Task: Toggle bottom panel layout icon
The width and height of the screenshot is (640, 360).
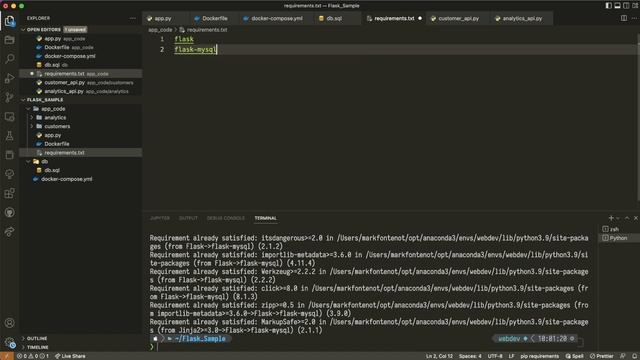Action: tap(618, 6)
